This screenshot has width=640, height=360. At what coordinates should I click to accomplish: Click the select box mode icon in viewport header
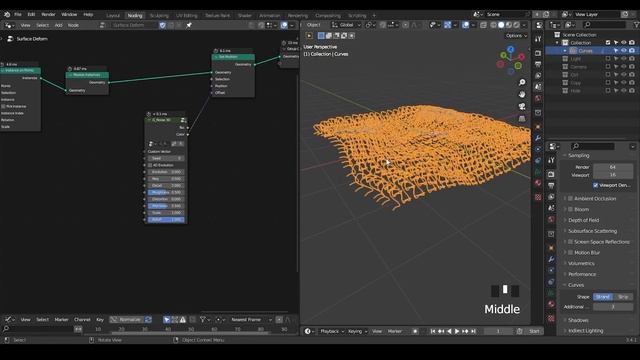(321, 36)
